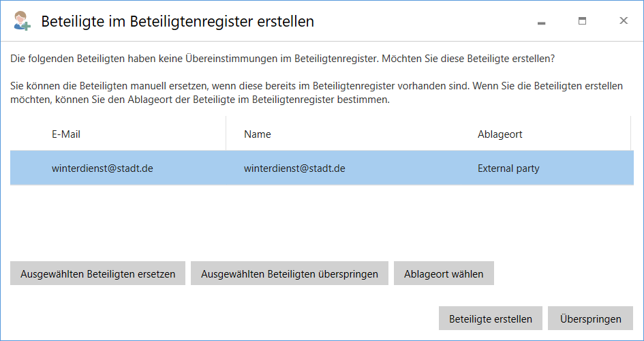Click the 'External party' cell
This screenshot has width=644, height=341.
click(508, 168)
